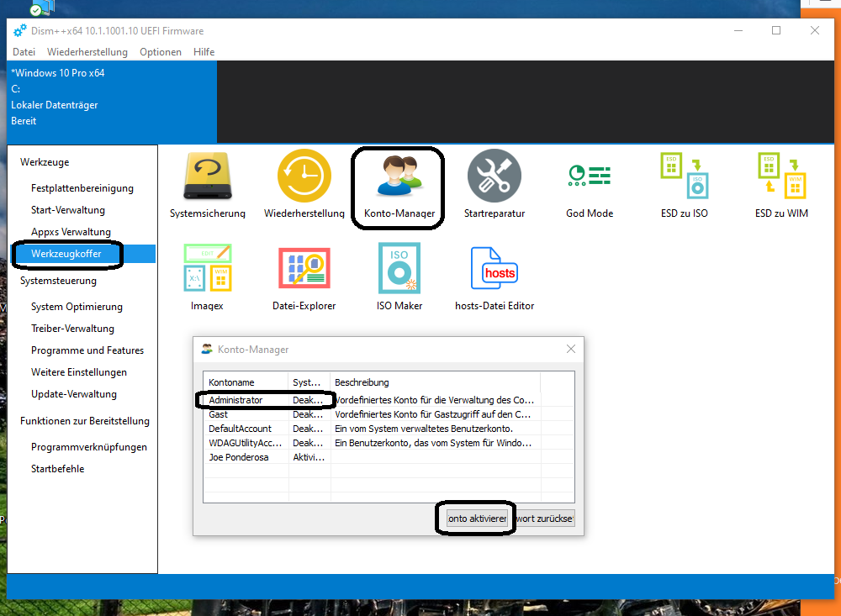Select Start-Verwaltung in sidebar
This screenshot has height=616, width=841.
pyautogui.click(x=68, y=210)
